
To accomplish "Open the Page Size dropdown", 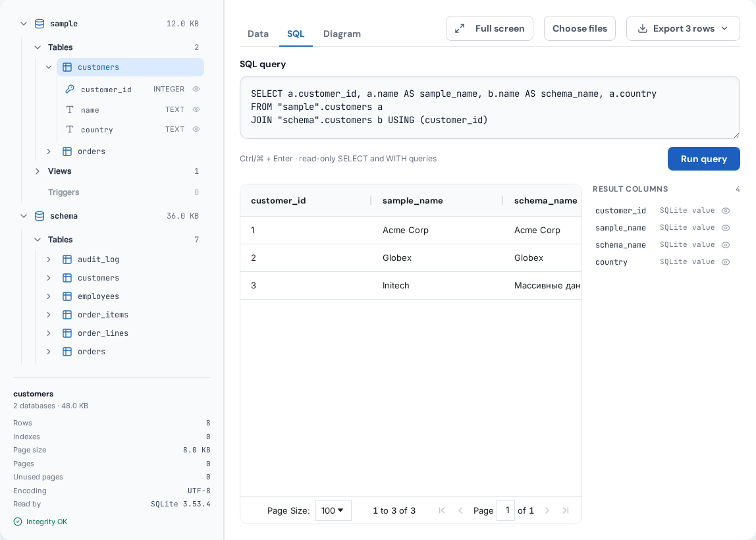I will click(x=333, y=510).
